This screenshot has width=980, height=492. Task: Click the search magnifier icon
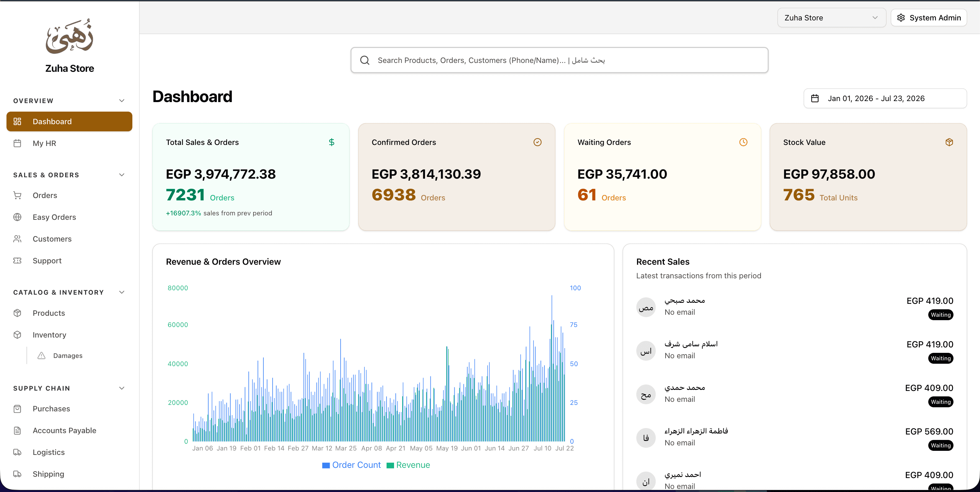364,60
